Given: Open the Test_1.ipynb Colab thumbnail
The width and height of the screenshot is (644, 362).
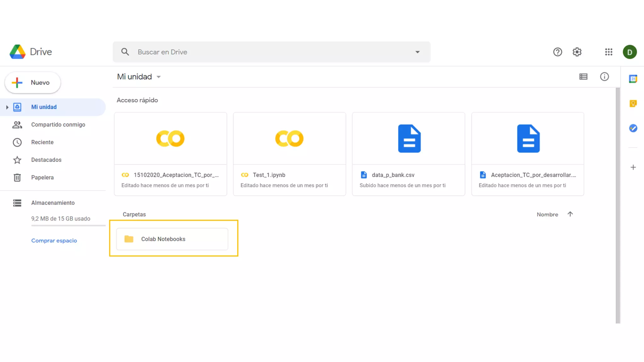Looking at the screenshot, I should click(289, 139).
